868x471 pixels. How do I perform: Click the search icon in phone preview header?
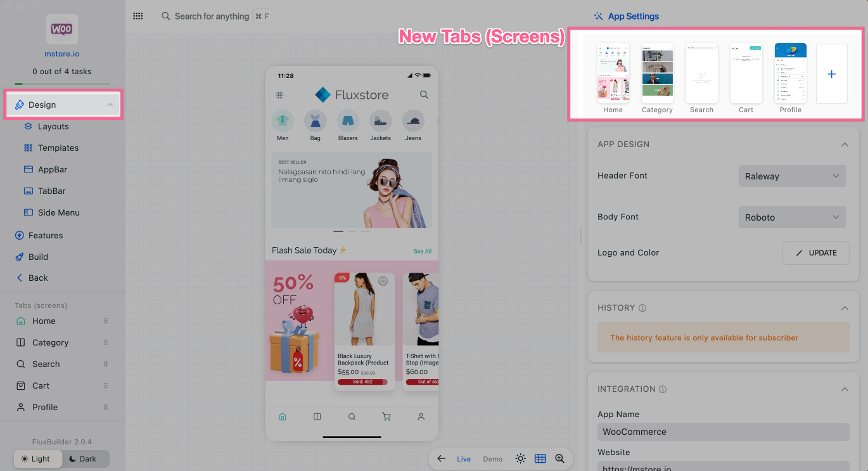(424, 95)
